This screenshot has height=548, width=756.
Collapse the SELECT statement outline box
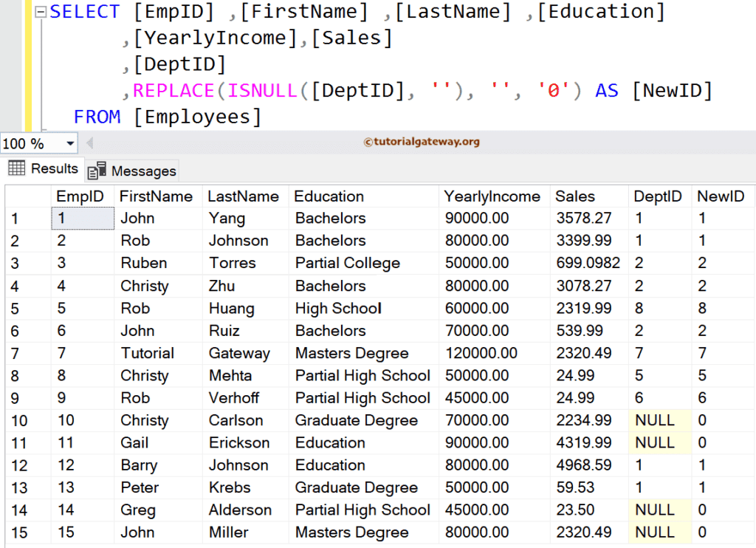(41, 13)
